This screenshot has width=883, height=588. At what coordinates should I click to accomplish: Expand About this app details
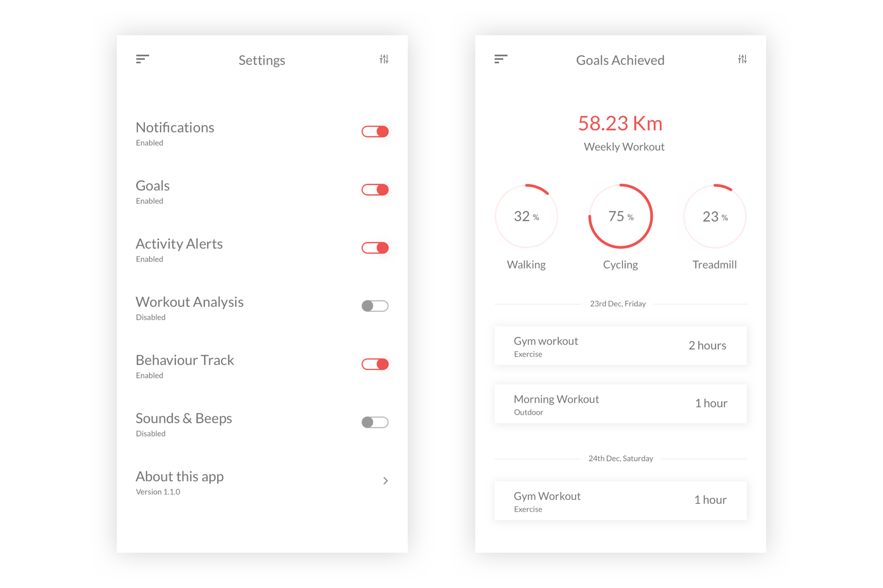[385, 481]
